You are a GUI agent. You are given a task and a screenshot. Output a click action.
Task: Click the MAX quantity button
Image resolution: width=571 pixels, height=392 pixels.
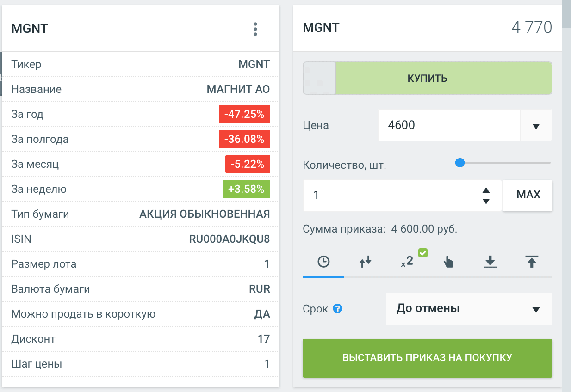click(x=528, y=195)
